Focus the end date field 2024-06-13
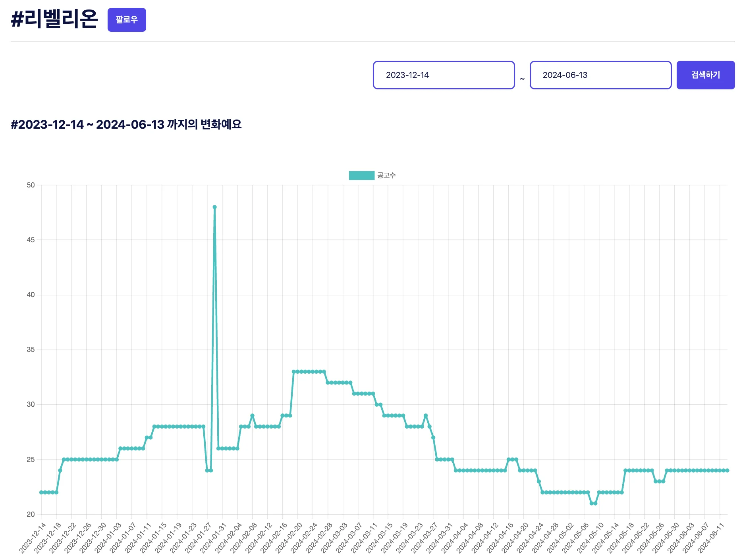 pyautogui.click(x=600, y=75)
